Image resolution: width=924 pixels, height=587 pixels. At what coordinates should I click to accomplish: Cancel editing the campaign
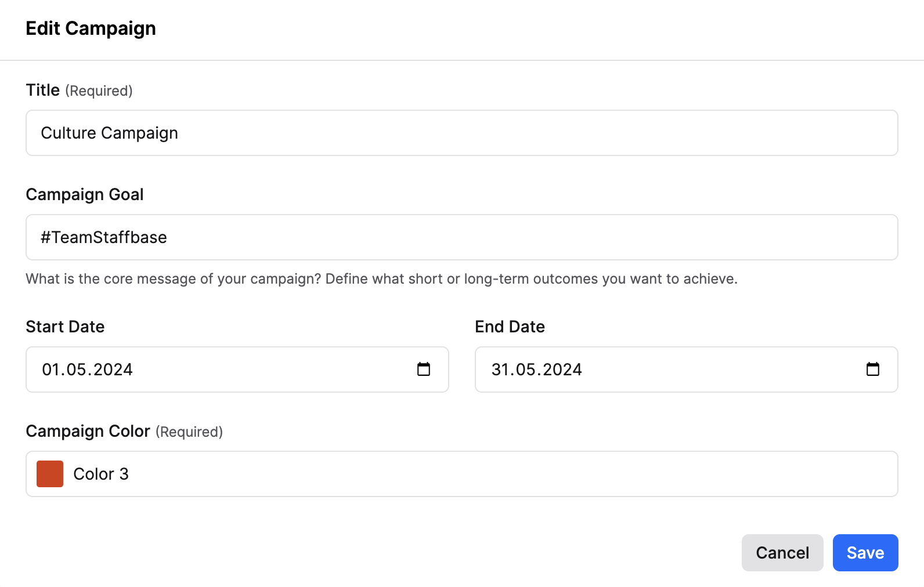[x=782, y=553]
